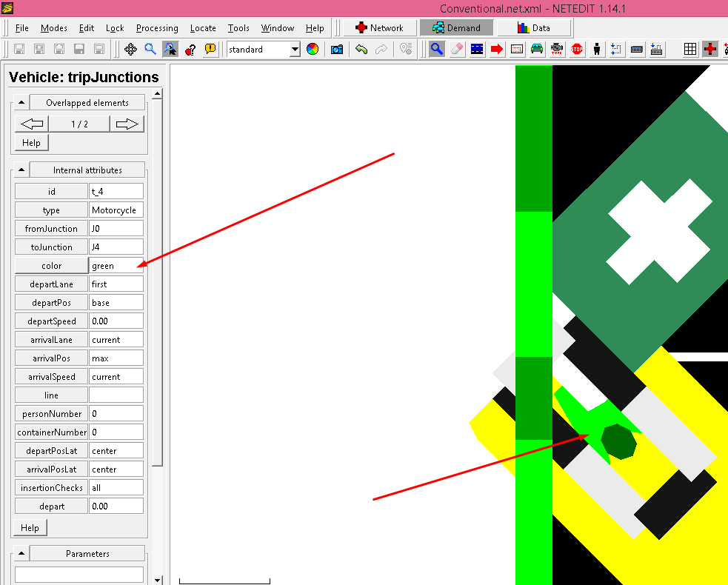Switch to Data supermode
Screen dimensions: 728x585
(534, 28)
